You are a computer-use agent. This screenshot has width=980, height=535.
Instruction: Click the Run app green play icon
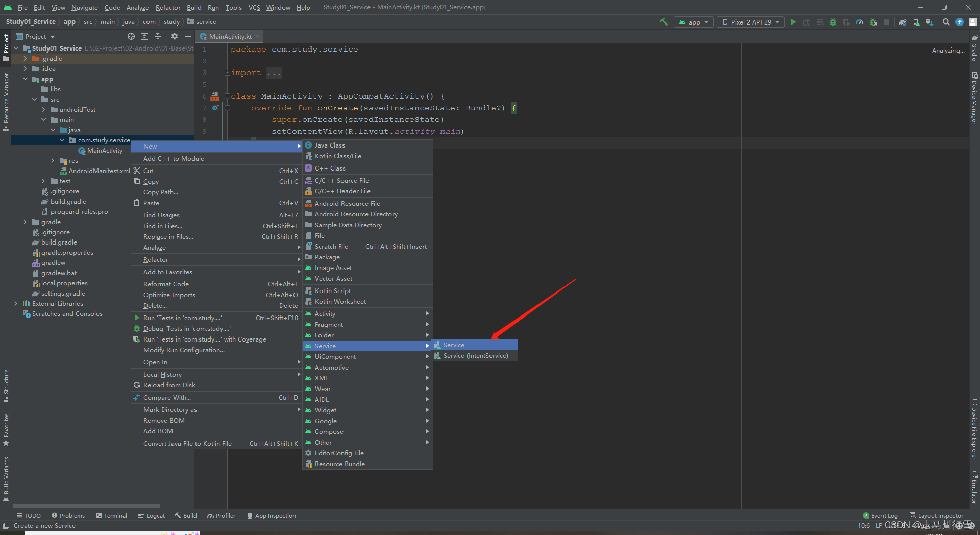793,22
